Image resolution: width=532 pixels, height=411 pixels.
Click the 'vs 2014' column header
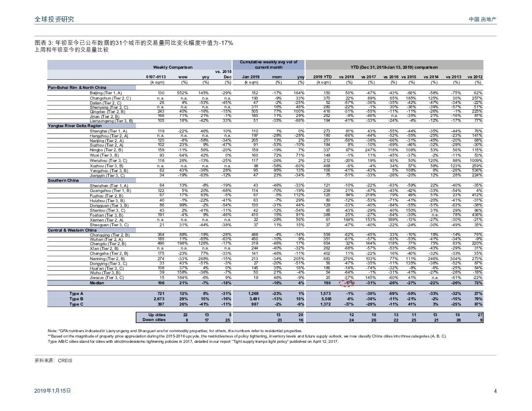(x=431, y=77)
